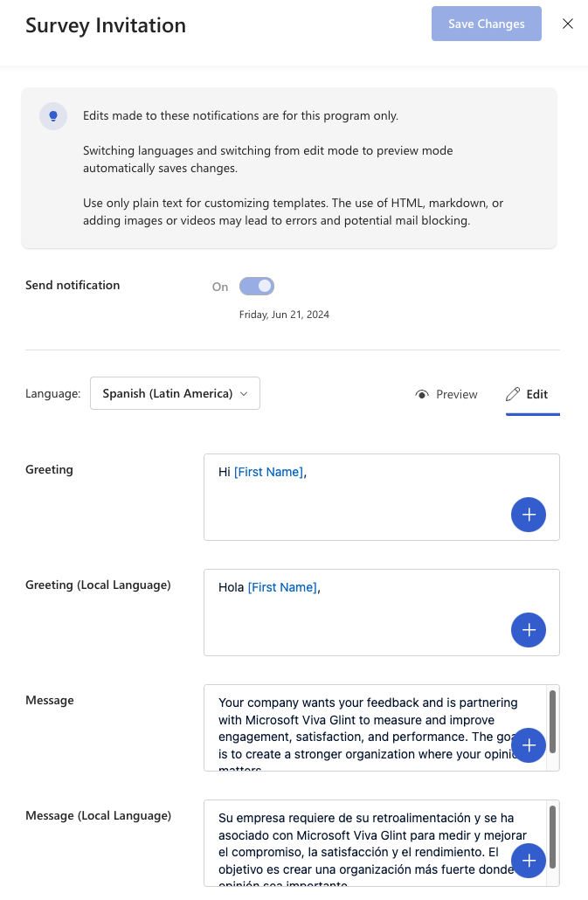
Task: Click the scrollbar of the Message box
Action: [x=551, y=717]
